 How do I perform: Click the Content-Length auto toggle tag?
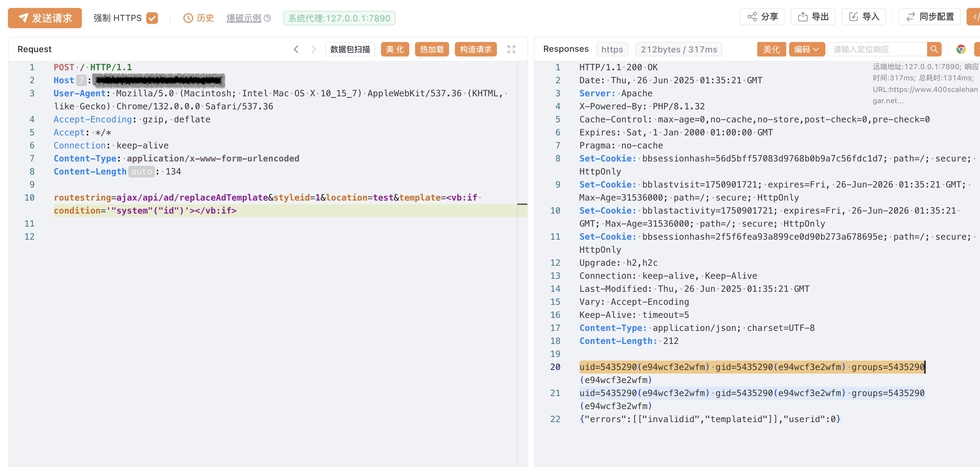point(141,172)
